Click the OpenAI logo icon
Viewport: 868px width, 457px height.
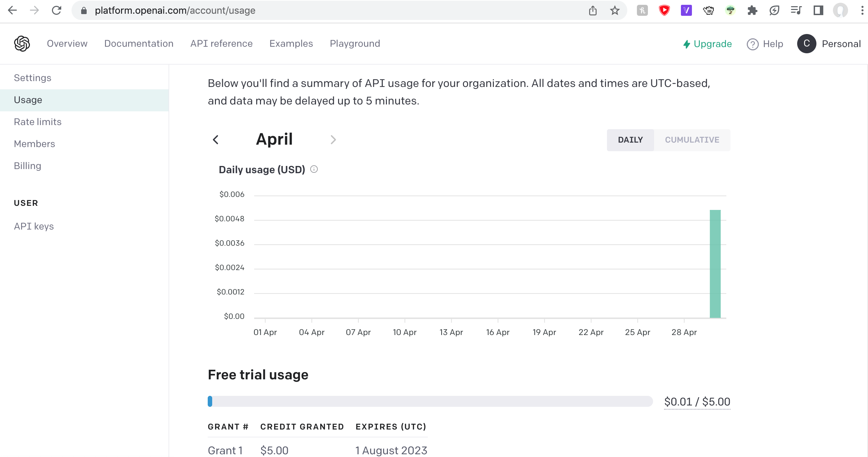pos(22,44)
